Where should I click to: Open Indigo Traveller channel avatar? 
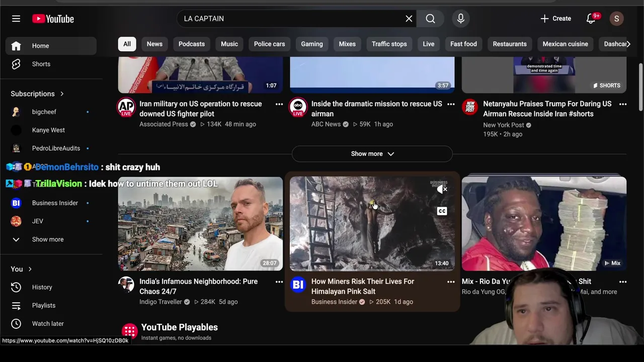[x=126, y=284]
